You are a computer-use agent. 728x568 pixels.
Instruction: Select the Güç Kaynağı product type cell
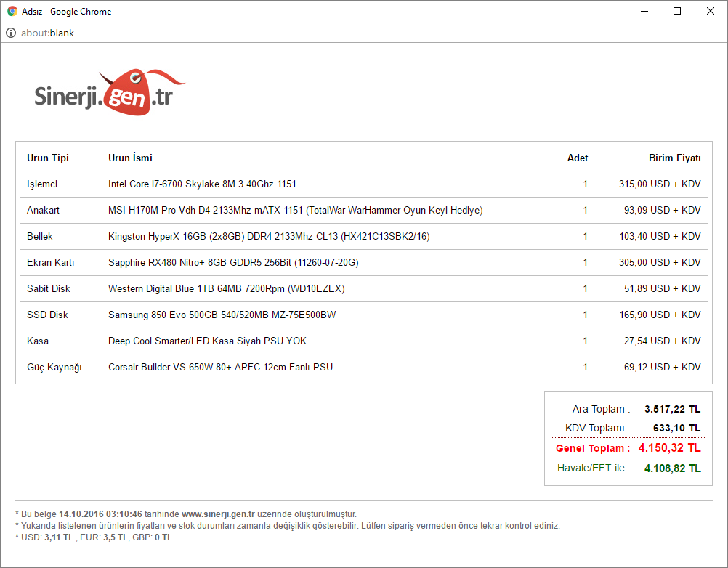tap(54, 367)
